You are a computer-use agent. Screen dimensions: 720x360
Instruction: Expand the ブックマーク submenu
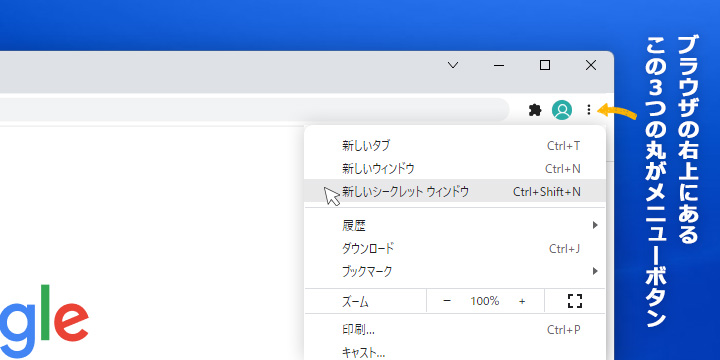[x=455, y=271]
